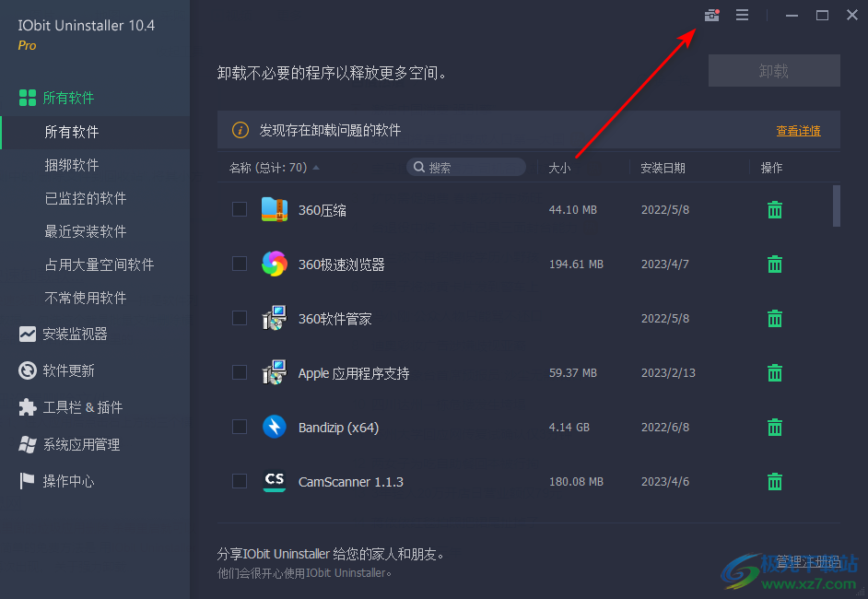This screenshot has width=868, height=599.
Task: Click the Bandizip lightning icon
Action: [x=274, y=427]
